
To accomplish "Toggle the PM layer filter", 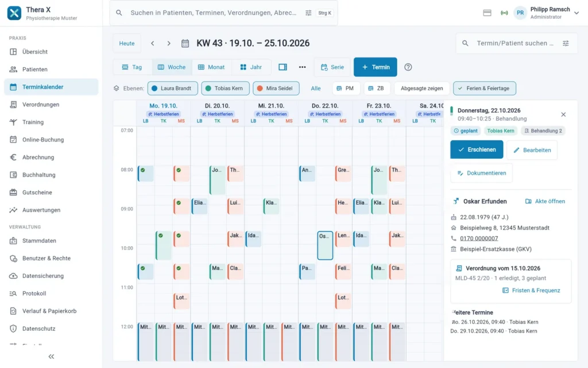I will point(346,88).
